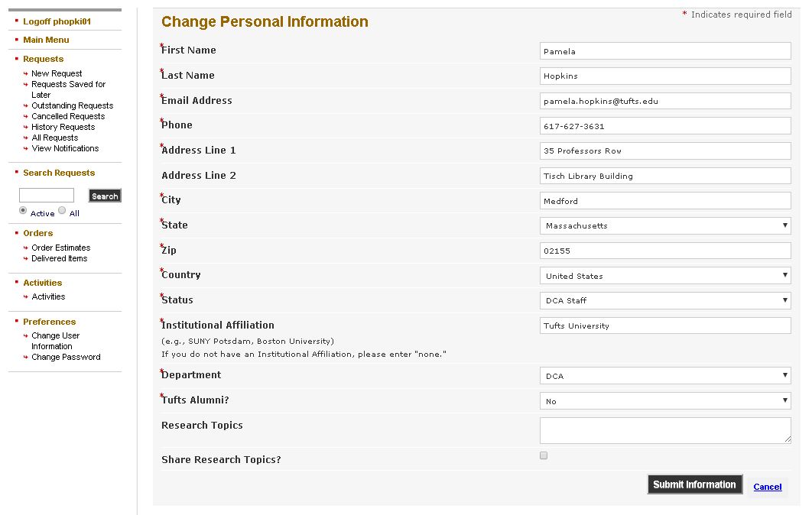Screen dimensions: 812x515
Task: View the Delivered Items page
Action: 59,258
